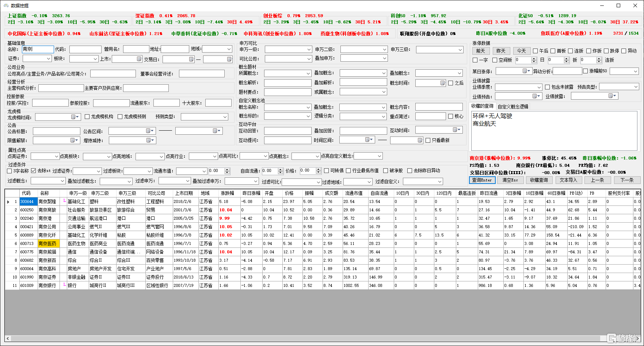Viewport: 644px width, 346px height.
Task: Click the current-row arrow indicator on row 1
Action: pyautogui.click(x=8, y=201)
